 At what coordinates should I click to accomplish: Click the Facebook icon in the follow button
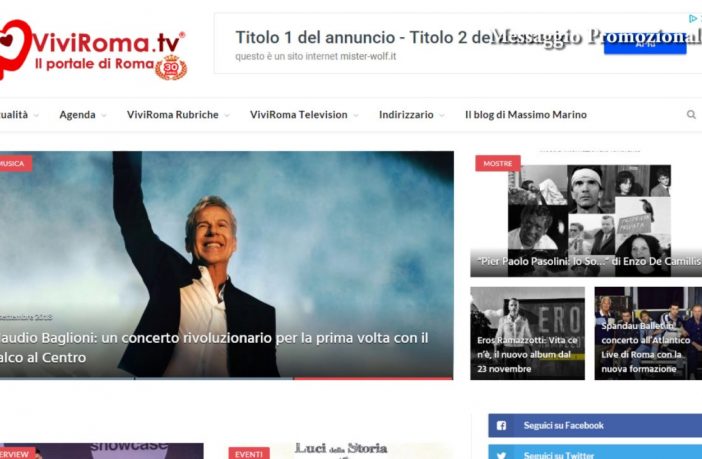point(501,425)
